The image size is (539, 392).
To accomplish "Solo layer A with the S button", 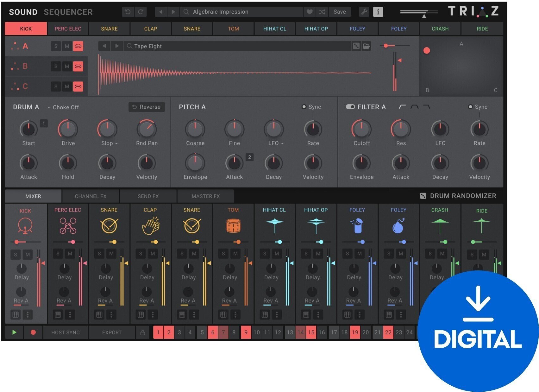I will [56, 46].
